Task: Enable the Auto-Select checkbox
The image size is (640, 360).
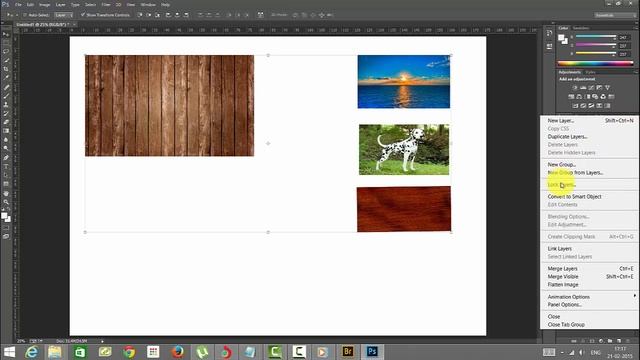Action: (24, 15)
